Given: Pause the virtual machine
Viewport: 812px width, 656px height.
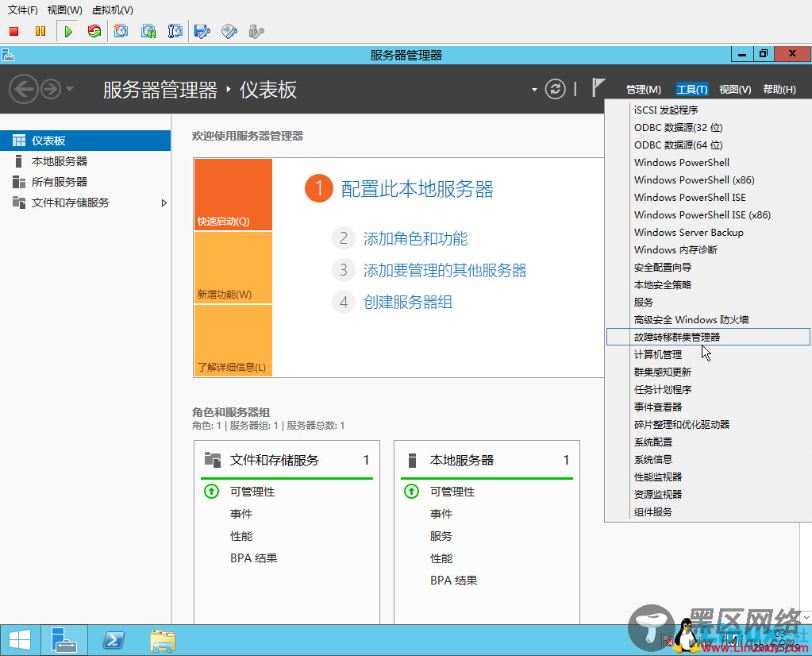Looking at the screenshot, I should tap(40, 32).
